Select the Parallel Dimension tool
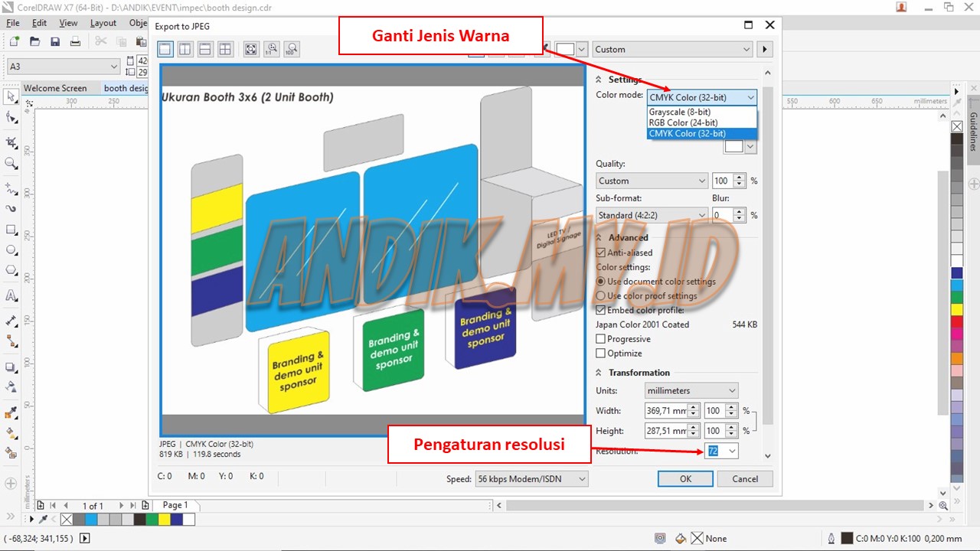This screenshot has height=551, width=980. [x=11, y=320]
